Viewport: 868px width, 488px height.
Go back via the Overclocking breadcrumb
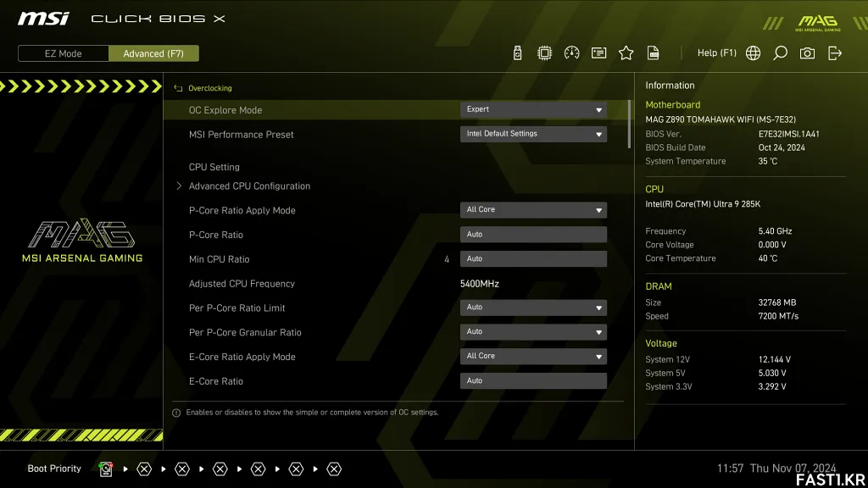(210, 88)
